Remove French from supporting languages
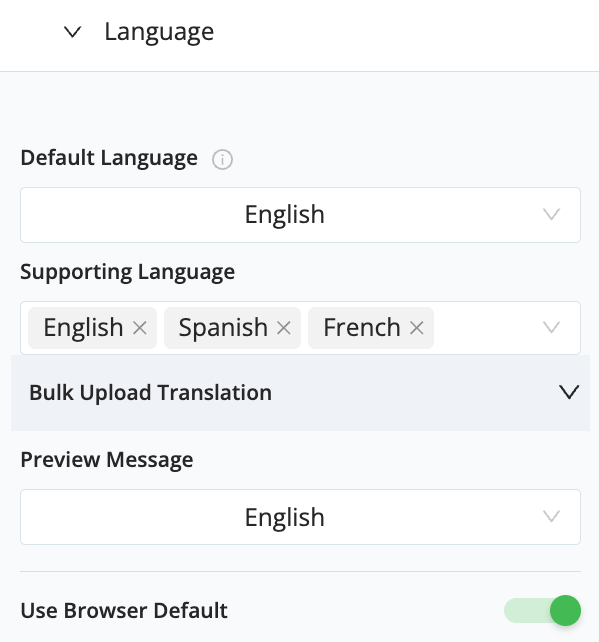The height and width of the screenshot is (642, 599). coord(416,328)
